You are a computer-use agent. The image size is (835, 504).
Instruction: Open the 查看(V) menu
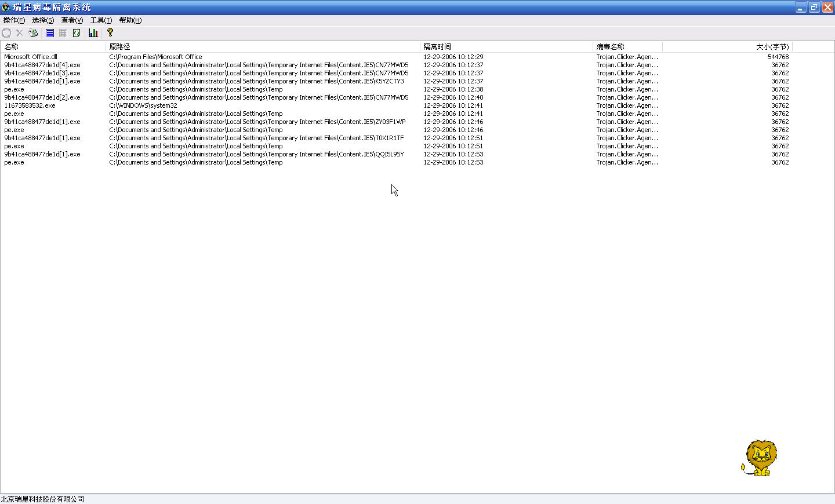[72, 20]
